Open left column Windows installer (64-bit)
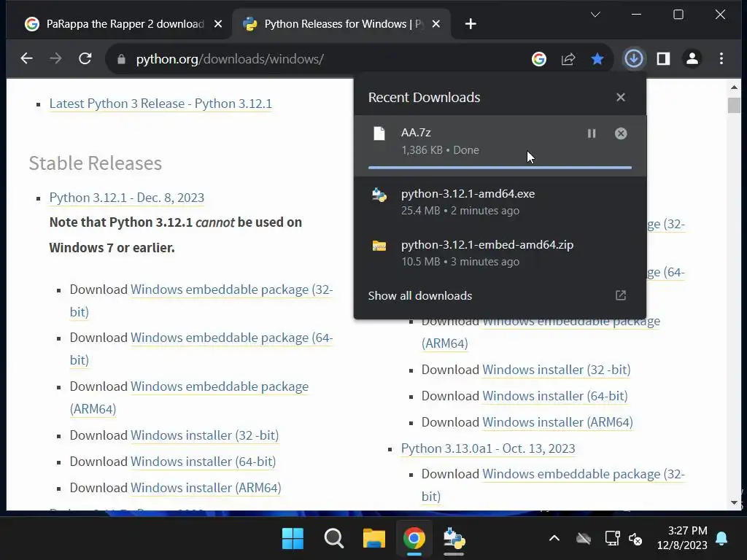This screenshot has width=747, height=560. (x=203, y=462)
